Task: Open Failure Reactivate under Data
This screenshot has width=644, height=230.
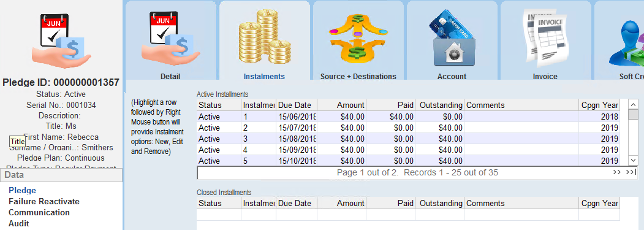Action: (x=44, y=202)
